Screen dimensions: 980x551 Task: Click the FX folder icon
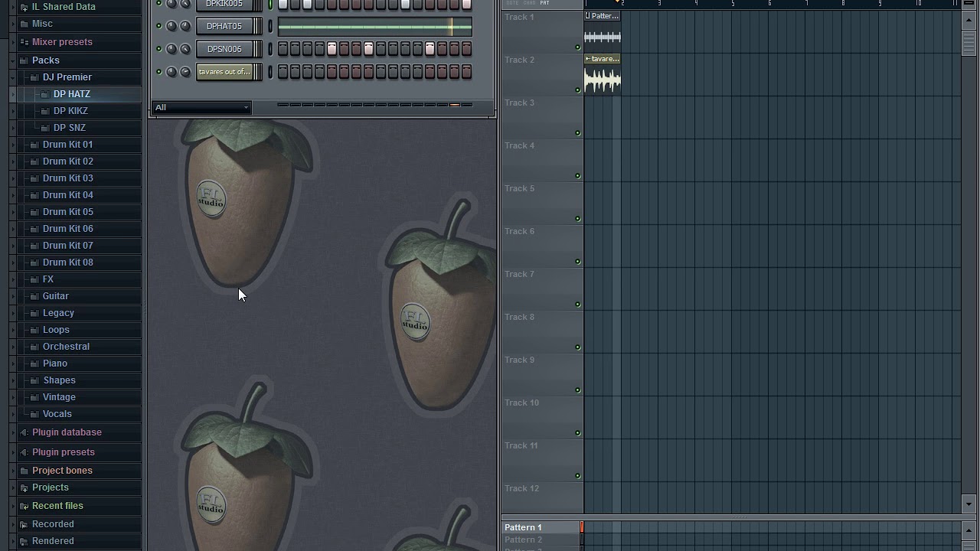coord(34,279)
